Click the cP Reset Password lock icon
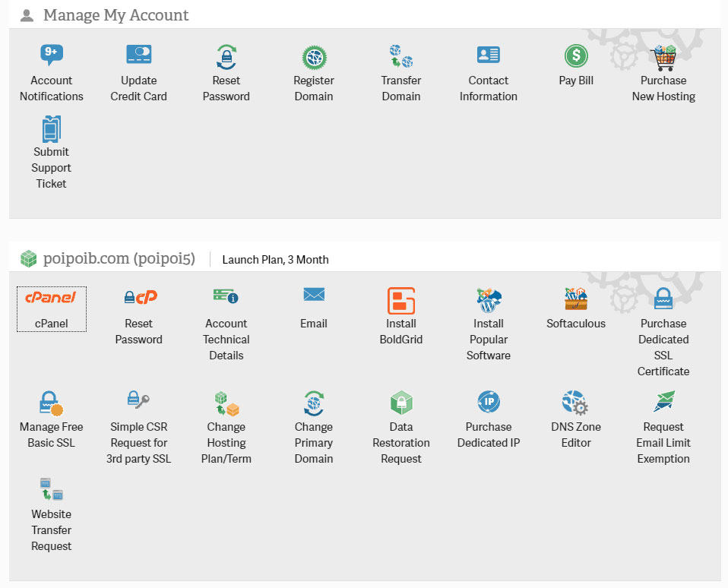728x588 pixels. (x=141, y=296)
